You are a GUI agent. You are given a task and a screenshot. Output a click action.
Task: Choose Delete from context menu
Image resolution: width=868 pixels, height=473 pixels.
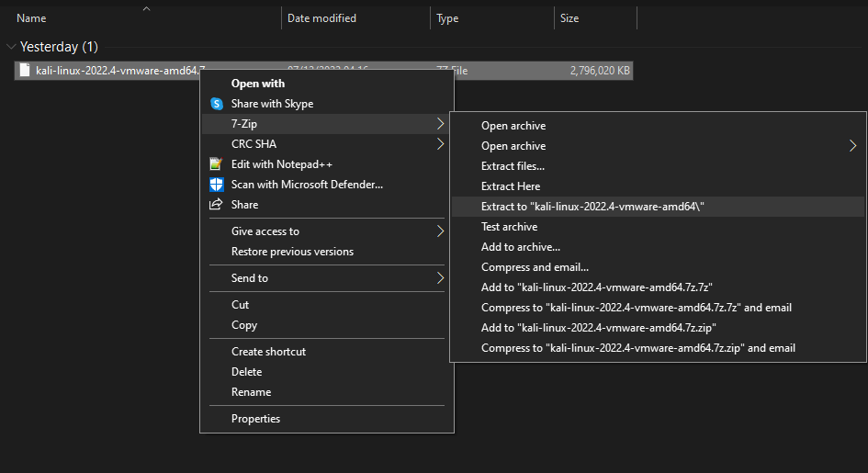click(x=327, y=372)
